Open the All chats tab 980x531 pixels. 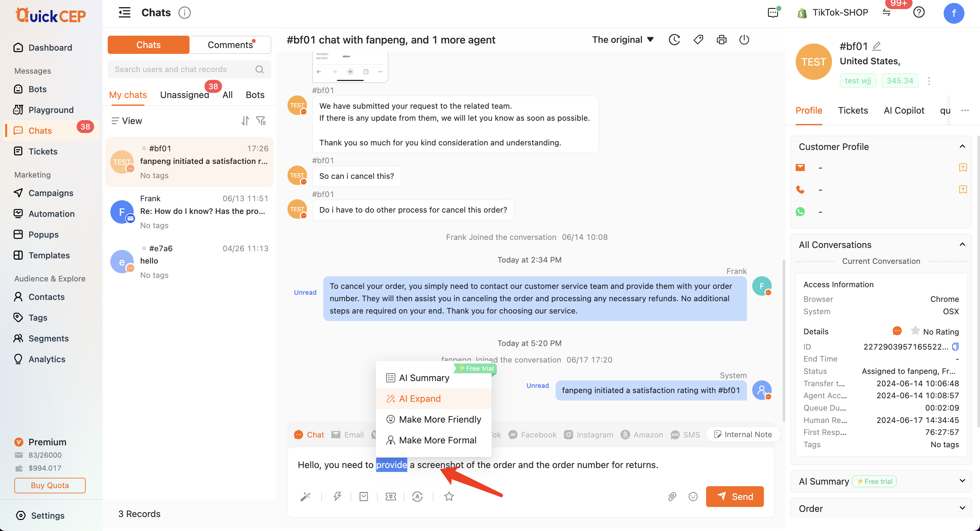coord(227,95)
